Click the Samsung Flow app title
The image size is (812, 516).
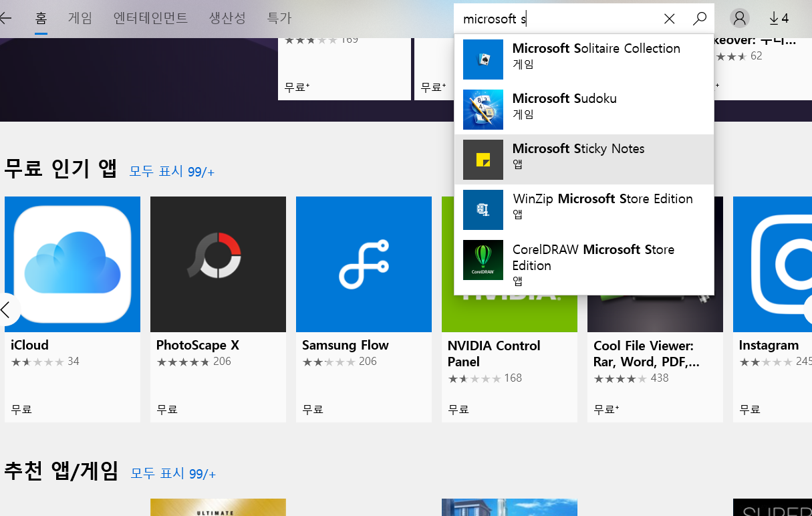click(346, 345)
